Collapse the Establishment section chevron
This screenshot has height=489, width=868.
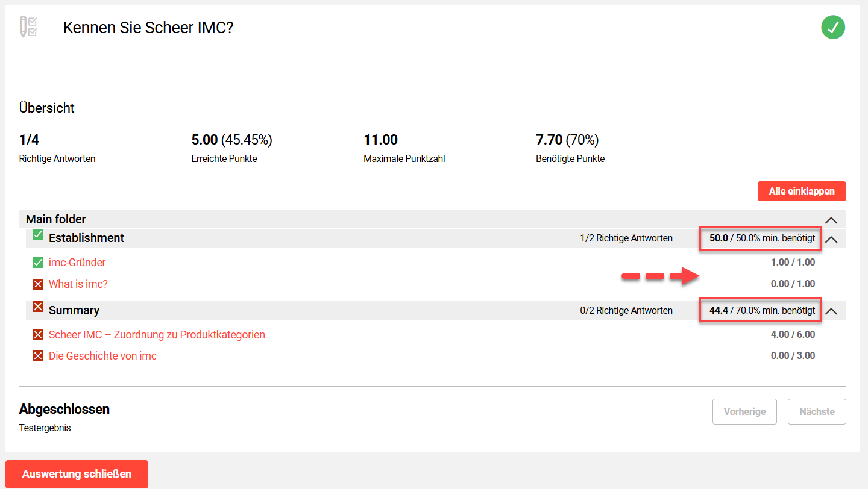pos(831,239)
